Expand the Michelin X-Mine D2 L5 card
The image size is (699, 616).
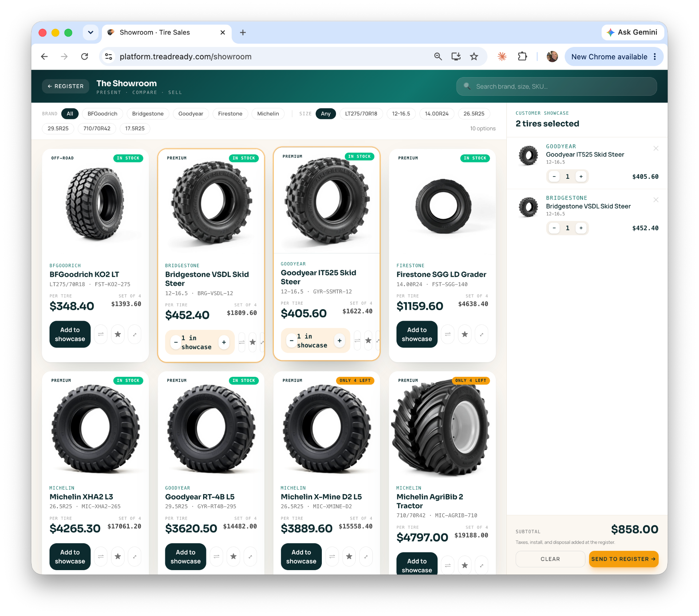[366, 557]
